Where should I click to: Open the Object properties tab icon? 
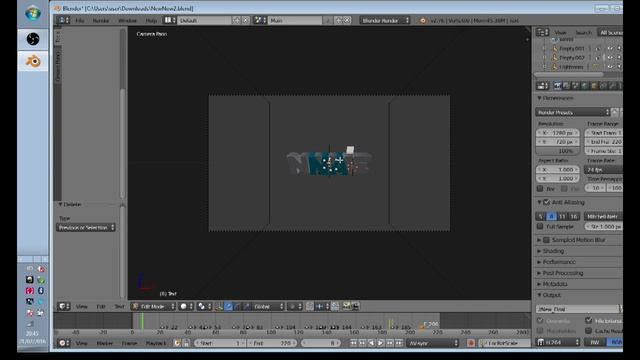[x=594, y=86]
